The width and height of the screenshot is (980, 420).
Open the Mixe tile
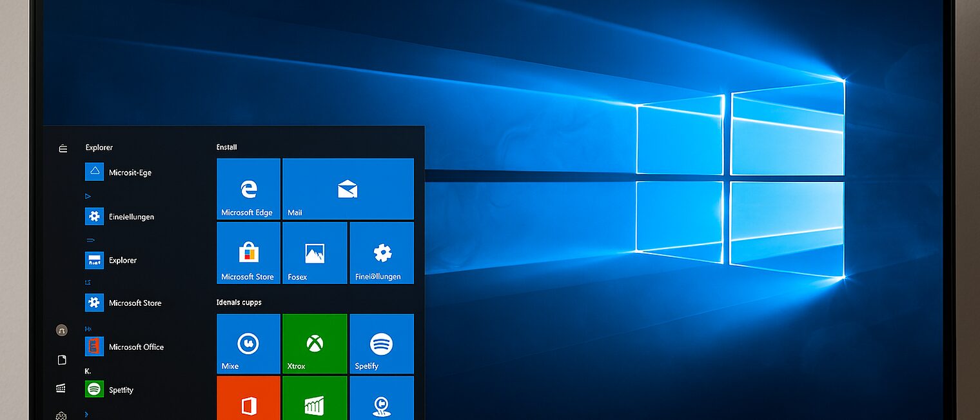click(x=248, y=344)
